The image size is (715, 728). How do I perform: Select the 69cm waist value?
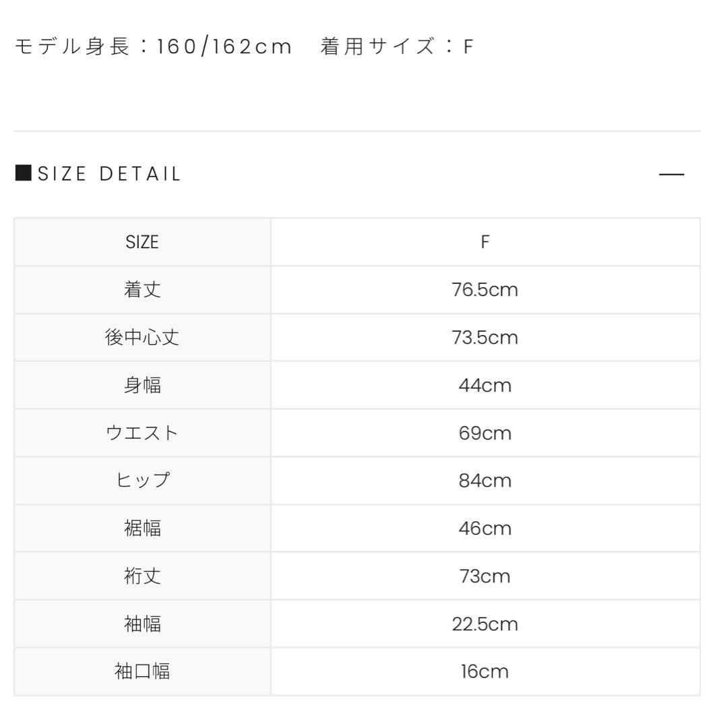pos(485,433)
